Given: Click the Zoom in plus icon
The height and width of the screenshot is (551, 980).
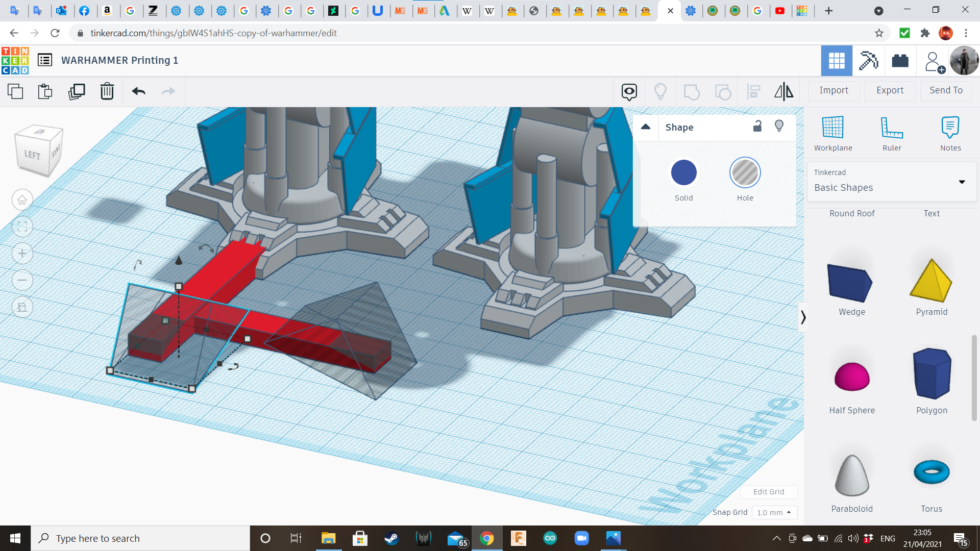Looking at the screenshot, I should (x=22, y=254).
